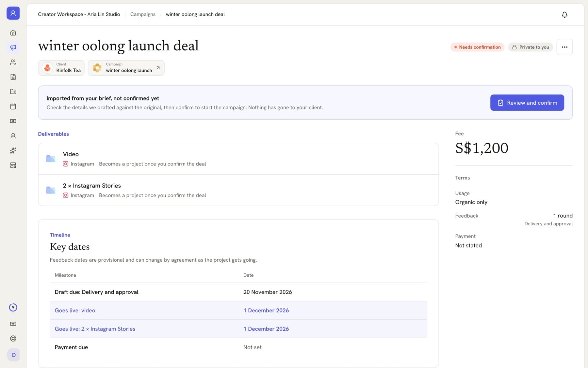
Task: Open the projects folder icon in sidebar
Action: [13, 92]
